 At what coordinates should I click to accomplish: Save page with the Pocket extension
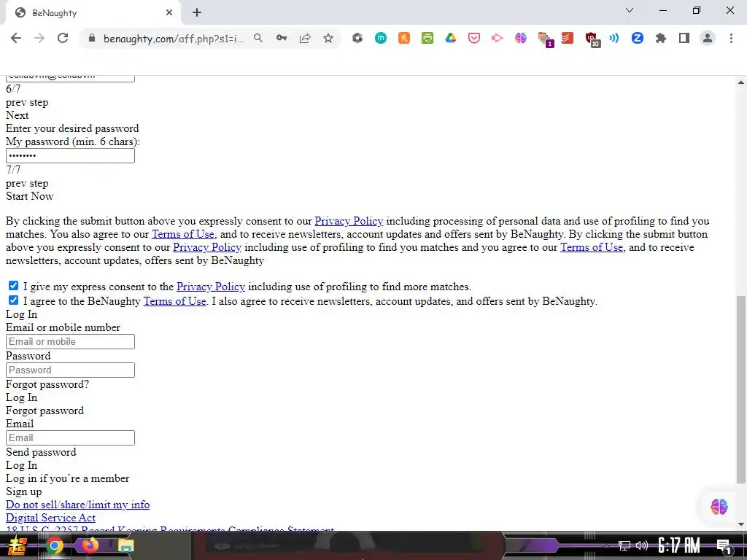point(474,38)
